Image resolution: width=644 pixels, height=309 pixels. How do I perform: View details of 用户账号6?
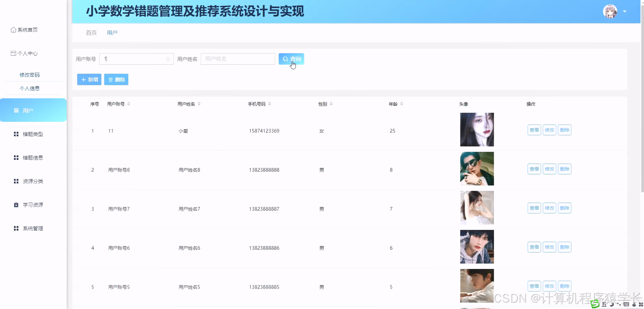click(x=534, y=247)
